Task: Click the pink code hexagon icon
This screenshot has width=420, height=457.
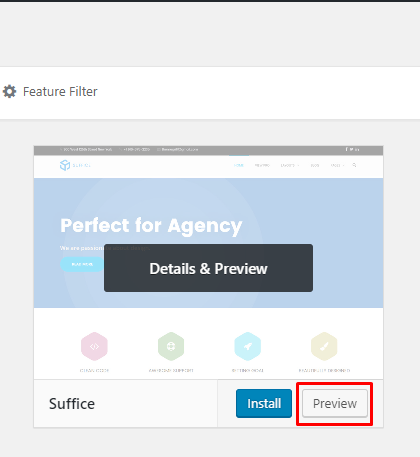Action: click(x=94, y=346)
